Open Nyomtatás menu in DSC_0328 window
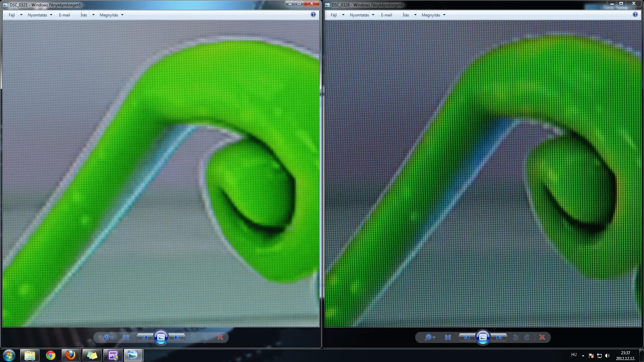This screenshot has width=644, height=362. click(362, 15)
